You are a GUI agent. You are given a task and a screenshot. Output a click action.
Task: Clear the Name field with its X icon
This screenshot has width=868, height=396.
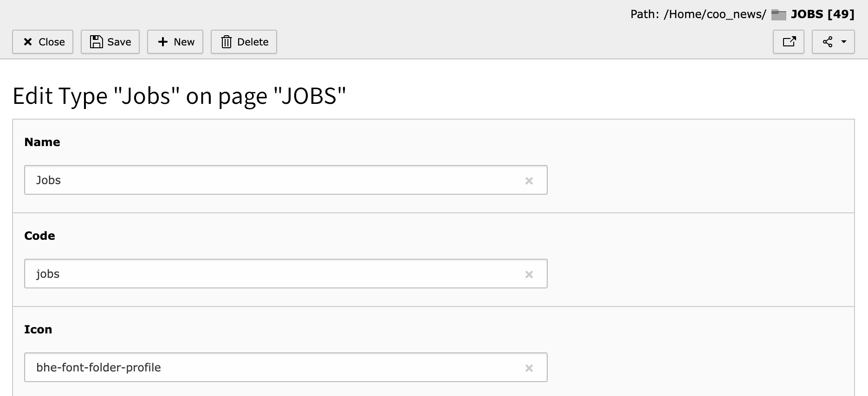point(529,181)
